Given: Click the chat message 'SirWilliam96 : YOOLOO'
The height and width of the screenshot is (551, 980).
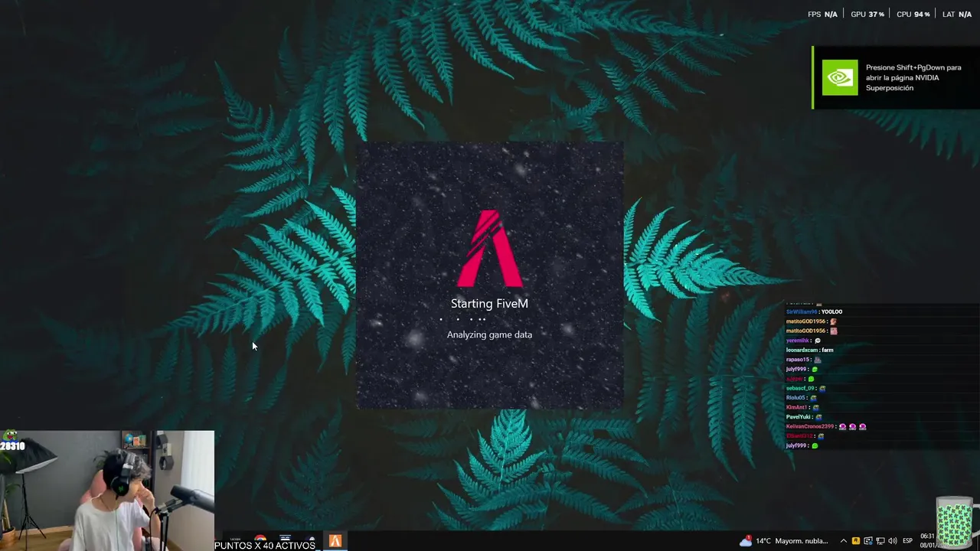Looking at the screenshot, I should pos(814,311).
